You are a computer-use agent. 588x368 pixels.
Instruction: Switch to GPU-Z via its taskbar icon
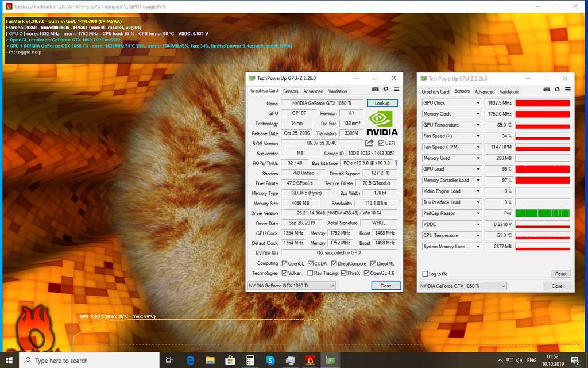(330, 361)
